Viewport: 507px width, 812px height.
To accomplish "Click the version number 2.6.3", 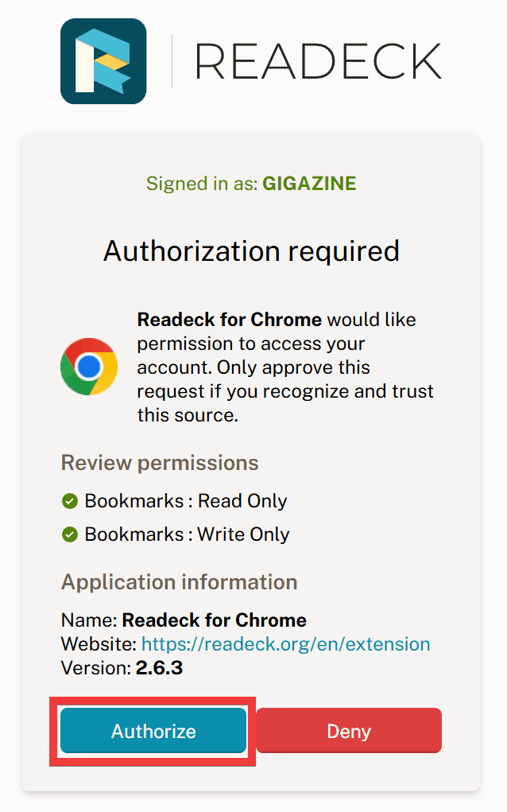I will (159, 667).
